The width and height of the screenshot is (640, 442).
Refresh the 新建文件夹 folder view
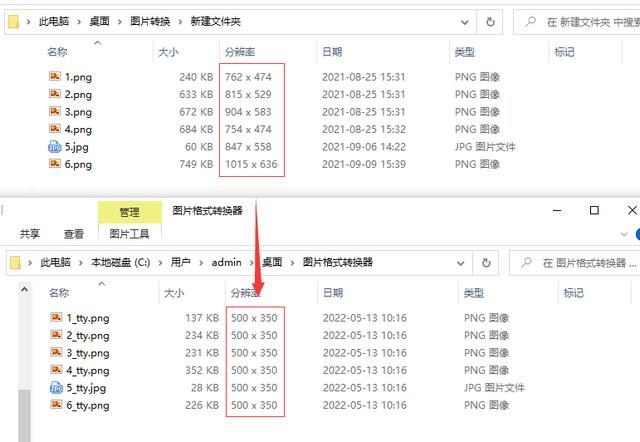tap(490, 22)
